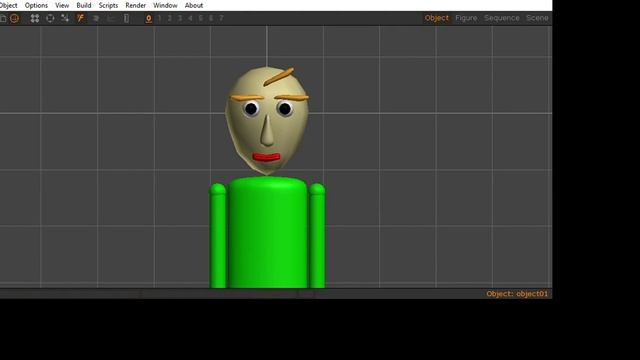Switch to the Object mode tab

point(436,18)
